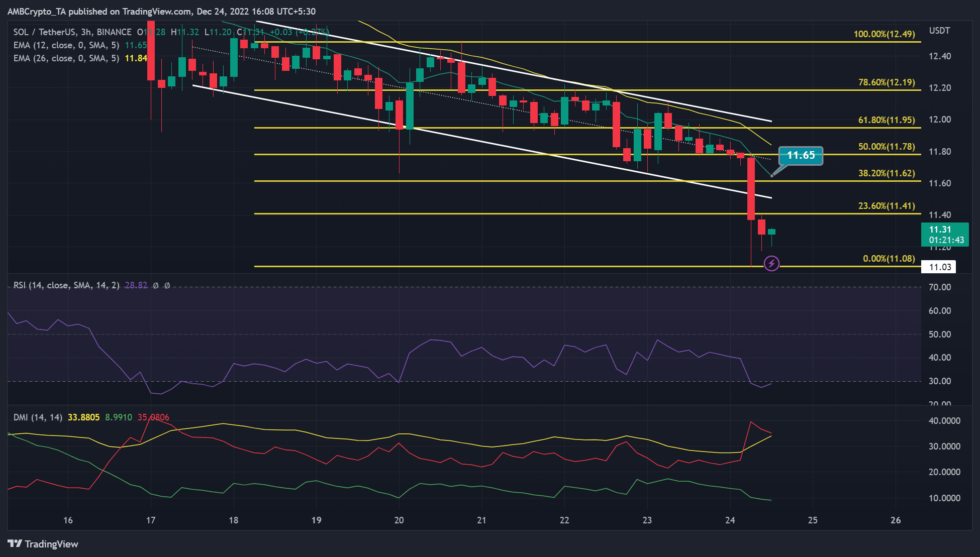Viewport: 980px width, 557px height.
Task: Click the 78.60%(12.19) Fibonacci label
Action: 887,82
